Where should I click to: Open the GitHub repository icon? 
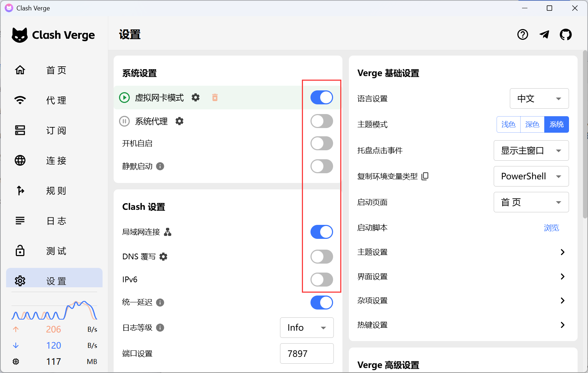pos(566,34)
